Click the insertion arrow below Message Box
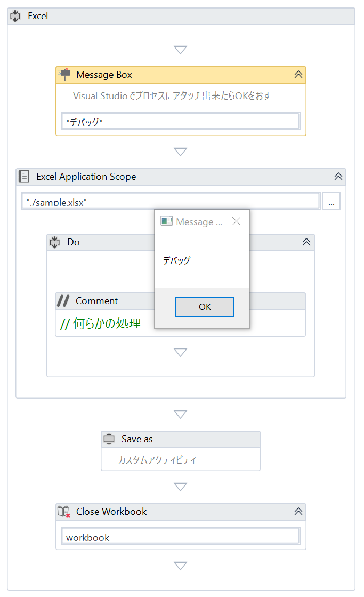 (180, 152)
